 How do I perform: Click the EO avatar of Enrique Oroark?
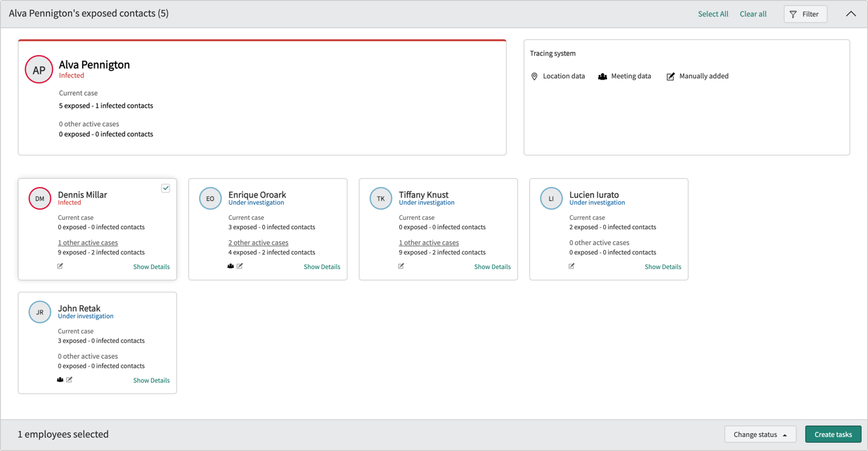(x=210, y=198)
